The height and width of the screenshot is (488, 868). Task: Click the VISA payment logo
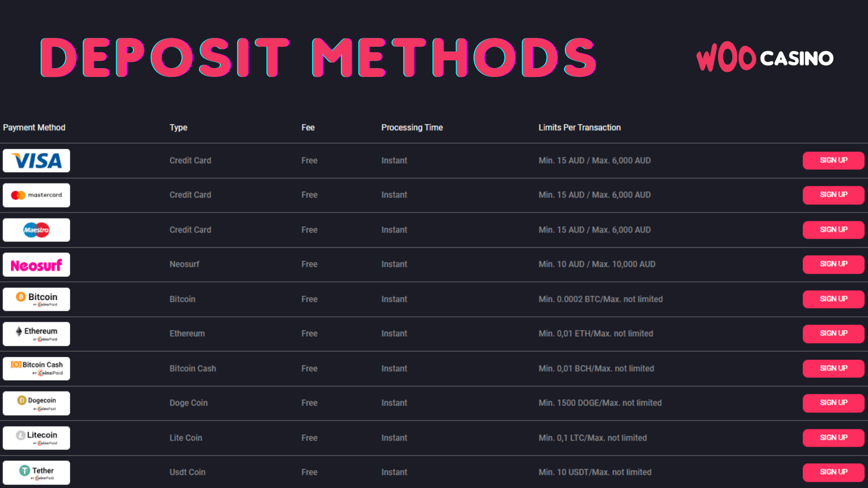[36, 161]
